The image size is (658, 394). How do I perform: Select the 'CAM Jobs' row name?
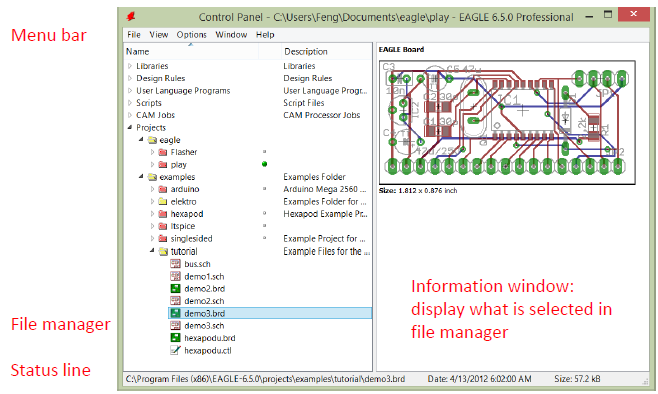155,115
